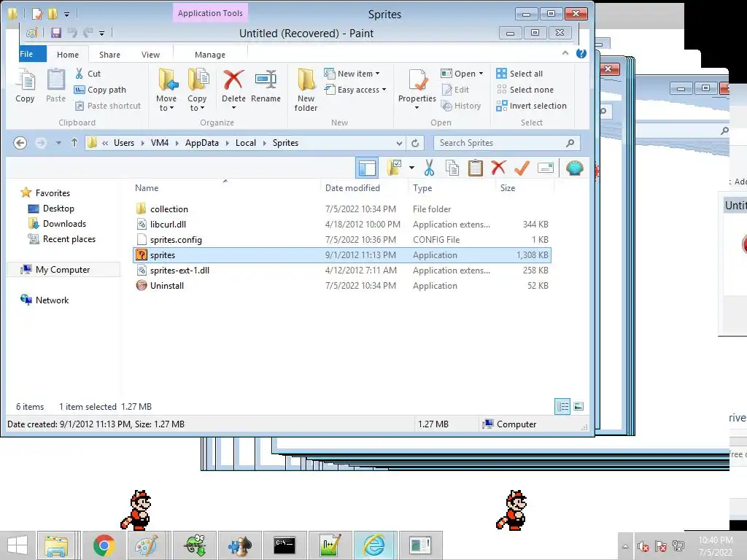Click Select all in the ribbon
Image resolution: width=747 pixels, height=560 pixels.
click(x=519, y=74)
